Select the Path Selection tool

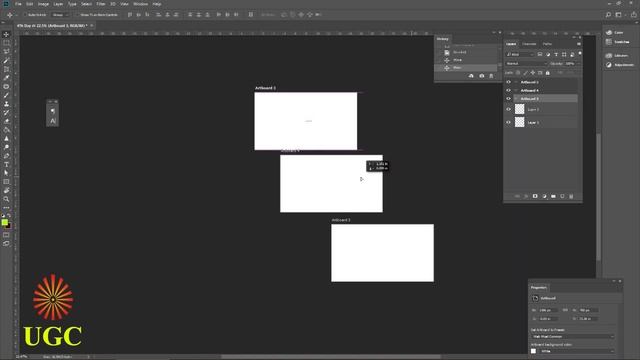6,173
